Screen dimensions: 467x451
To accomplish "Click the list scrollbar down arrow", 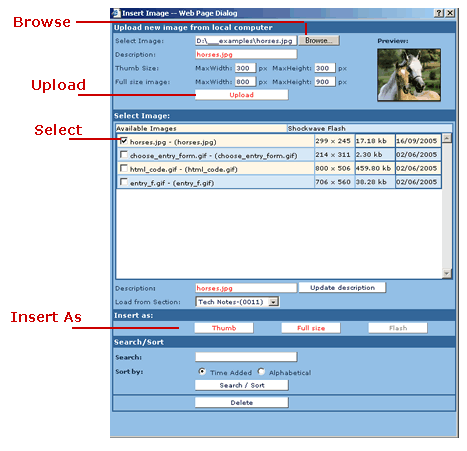I will (x=447, y=273).
